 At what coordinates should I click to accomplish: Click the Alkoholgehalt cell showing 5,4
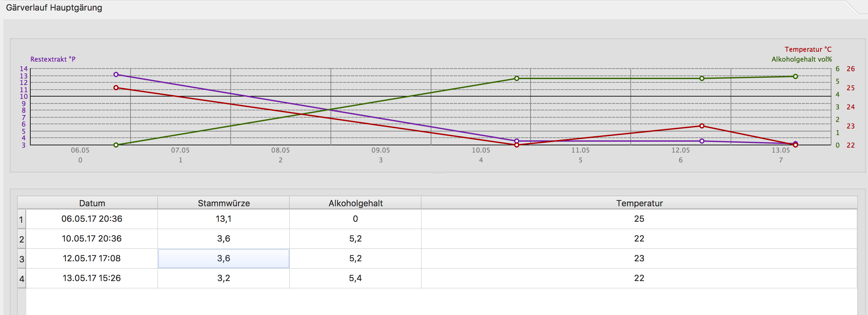click(355, 278)
